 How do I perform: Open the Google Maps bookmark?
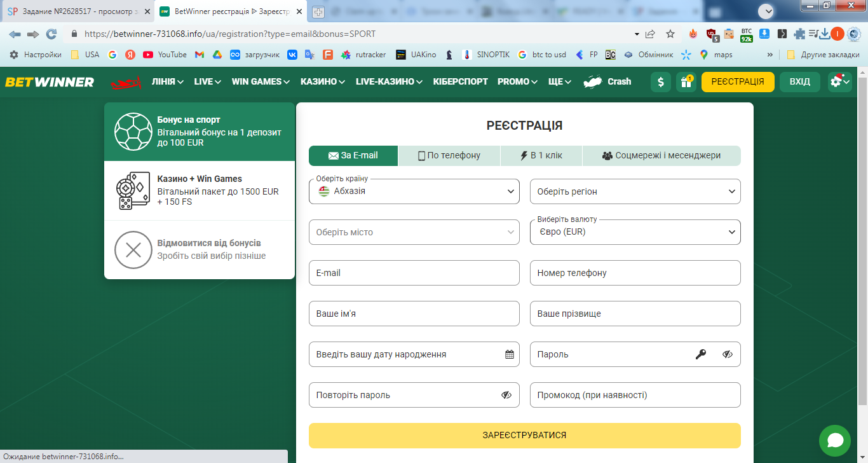(715, 55)
